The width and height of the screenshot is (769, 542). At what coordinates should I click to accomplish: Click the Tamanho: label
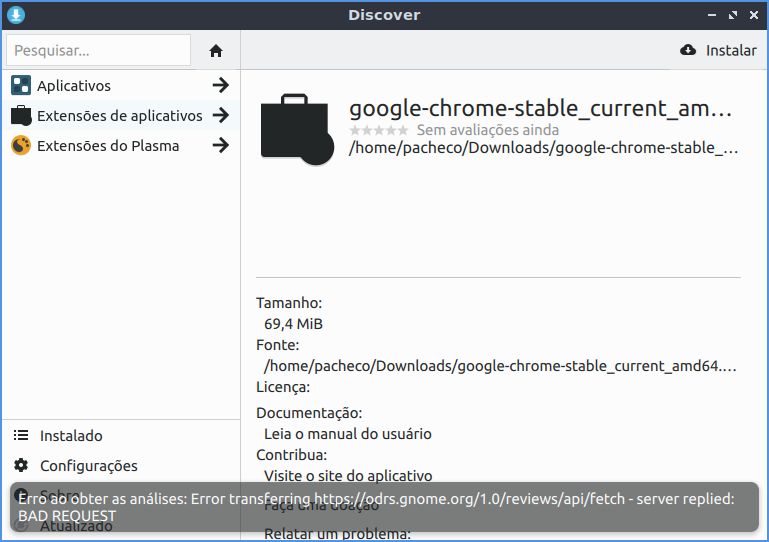click(x=289, y=303)
